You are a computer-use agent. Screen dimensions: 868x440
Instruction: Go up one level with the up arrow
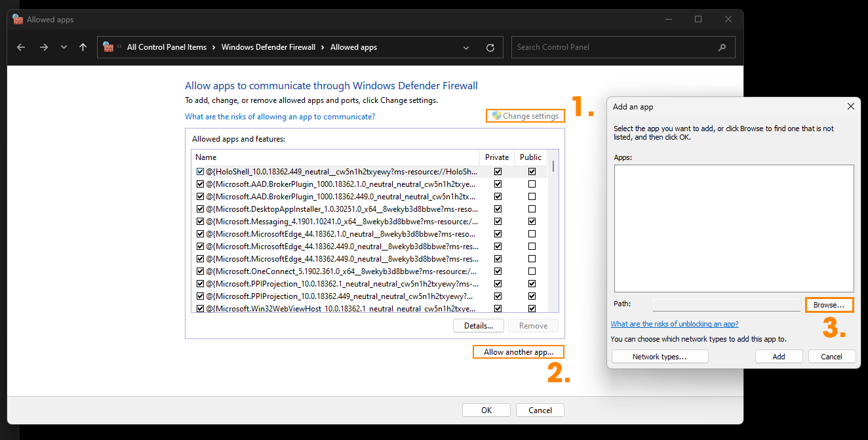point(83,47)
